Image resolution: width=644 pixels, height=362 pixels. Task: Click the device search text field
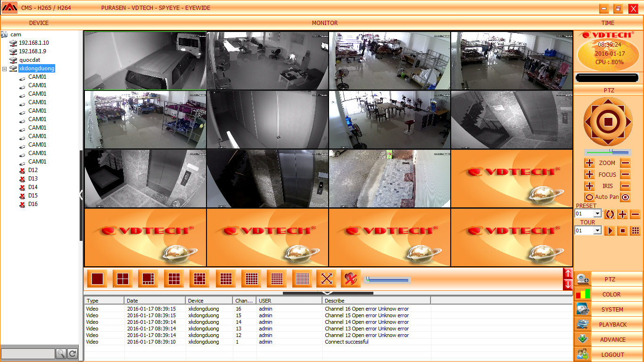pyautogui.click(x=28, y=354)
